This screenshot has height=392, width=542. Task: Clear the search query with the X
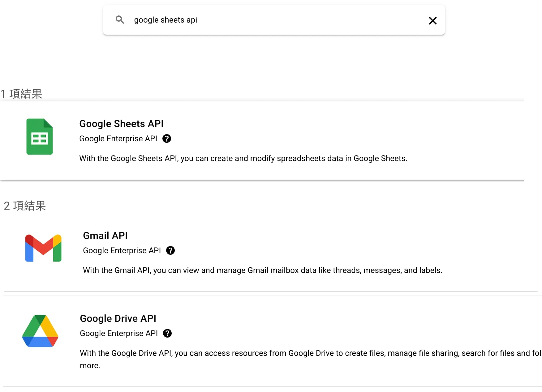(x=432, y=21)
